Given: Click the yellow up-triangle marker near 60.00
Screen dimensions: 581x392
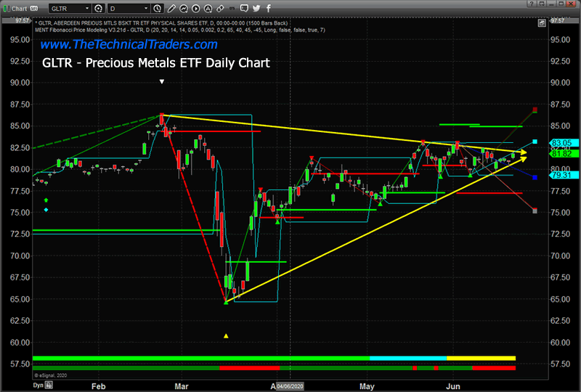Looking at the screenshot, I should [x=226, y=336].
